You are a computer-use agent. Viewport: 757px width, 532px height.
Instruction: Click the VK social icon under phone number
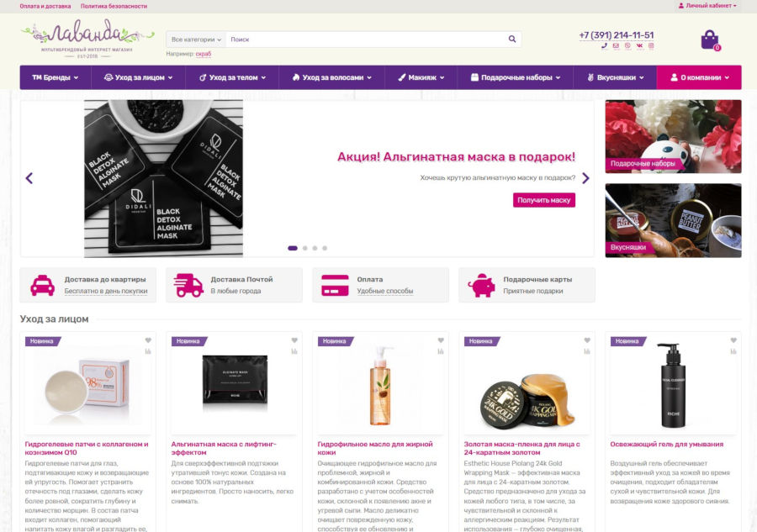pos(639,45)
